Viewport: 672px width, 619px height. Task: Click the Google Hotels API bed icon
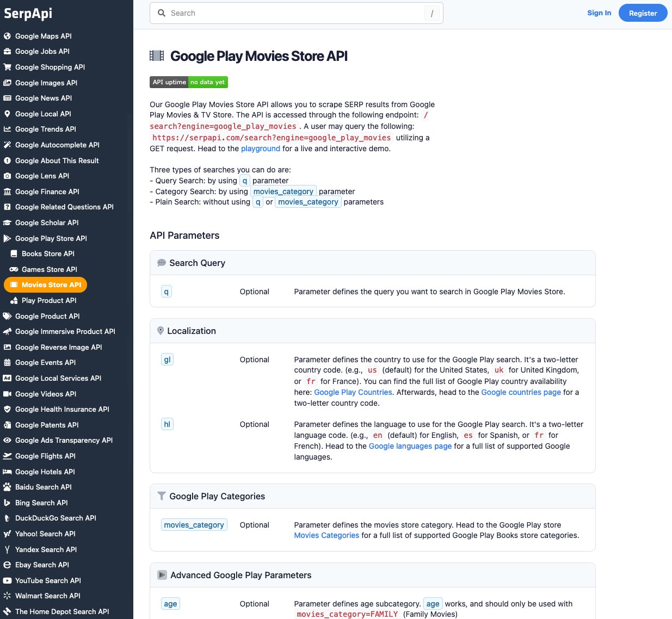[x=7, y=472]
